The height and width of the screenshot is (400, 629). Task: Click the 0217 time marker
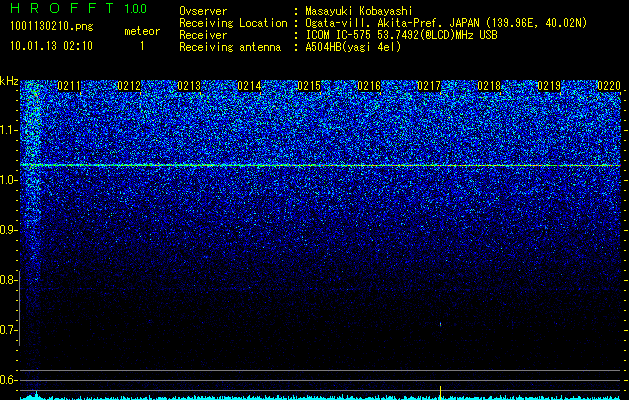pyautogui.click(x=429, y=86)
